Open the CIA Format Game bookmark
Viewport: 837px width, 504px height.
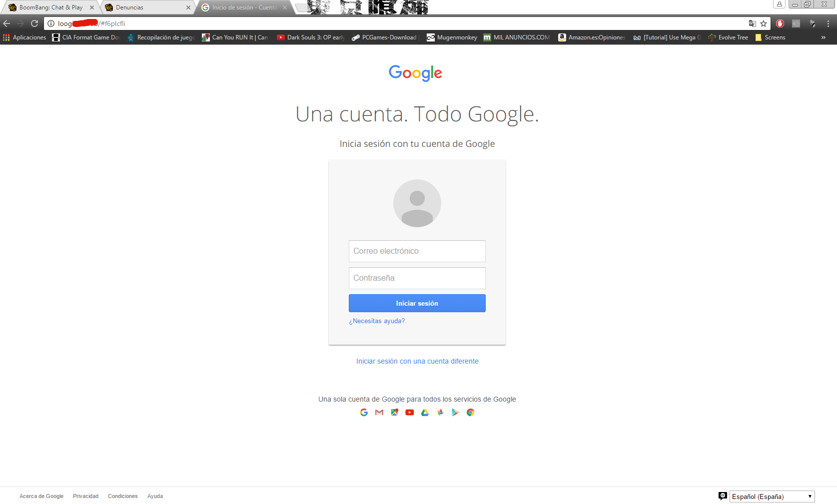(x=86, y=37)
